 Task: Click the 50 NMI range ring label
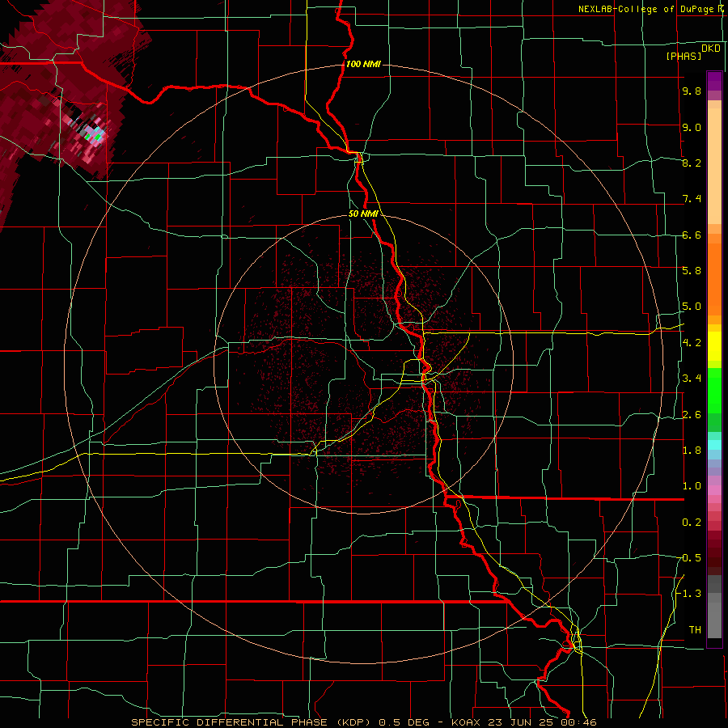363,214
